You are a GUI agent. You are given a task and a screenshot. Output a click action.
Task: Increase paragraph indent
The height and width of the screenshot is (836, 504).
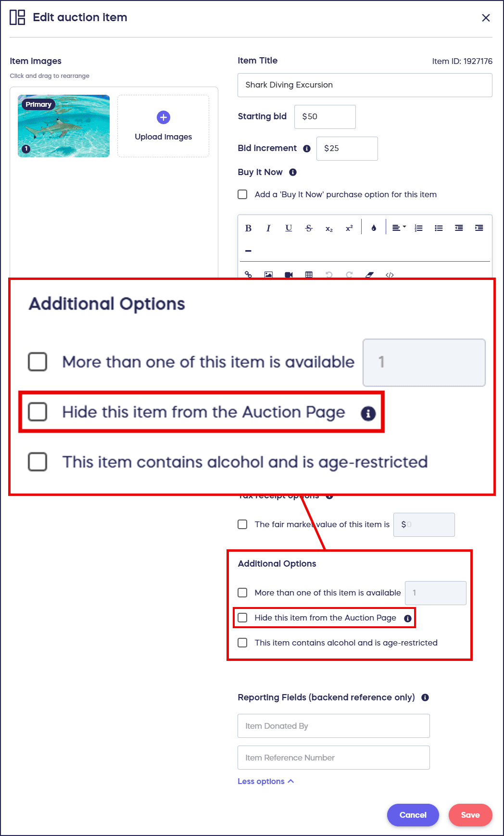click(x=479, y=228)
